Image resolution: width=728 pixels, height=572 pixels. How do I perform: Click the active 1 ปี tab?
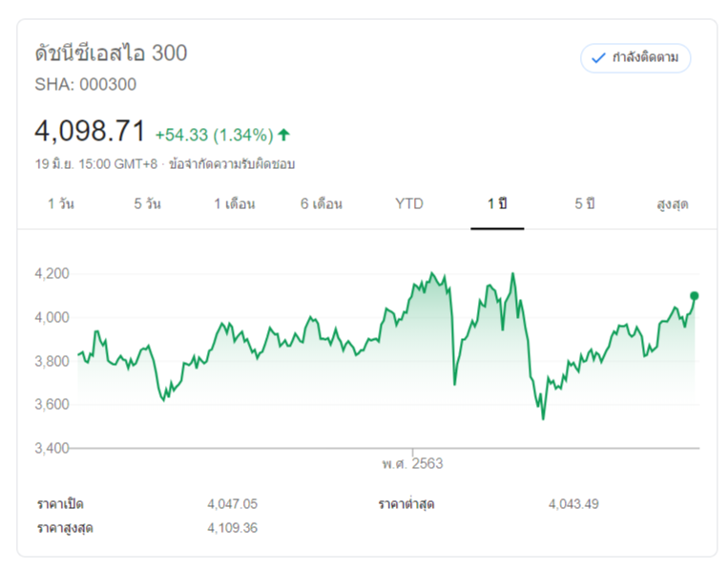click(x=497, y=204)
